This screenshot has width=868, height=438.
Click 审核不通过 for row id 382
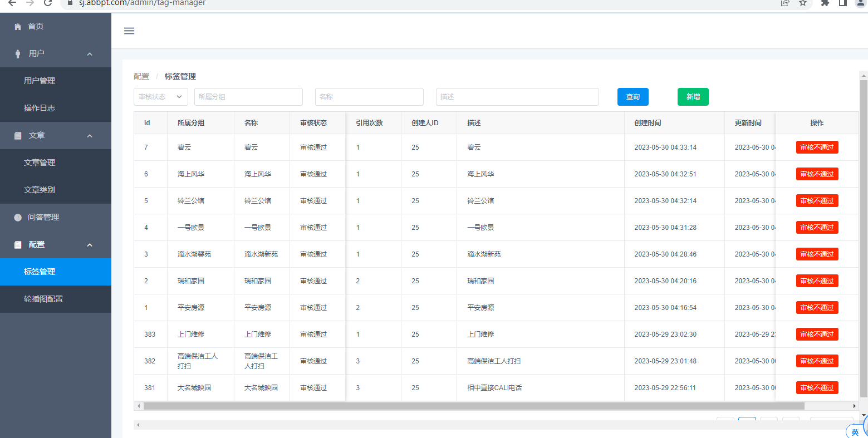[817, 361]
